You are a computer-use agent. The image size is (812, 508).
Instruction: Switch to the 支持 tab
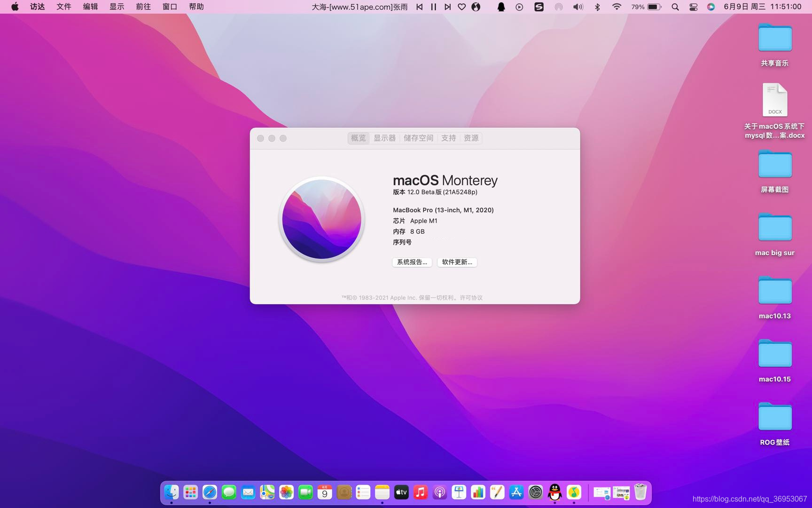(x=449, y=138)
